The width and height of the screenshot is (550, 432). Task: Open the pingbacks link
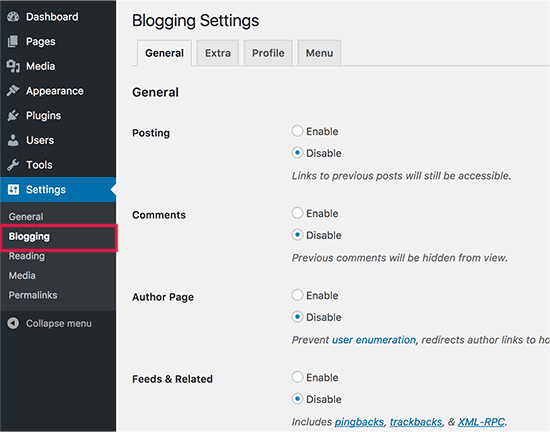tap(359, 422)
